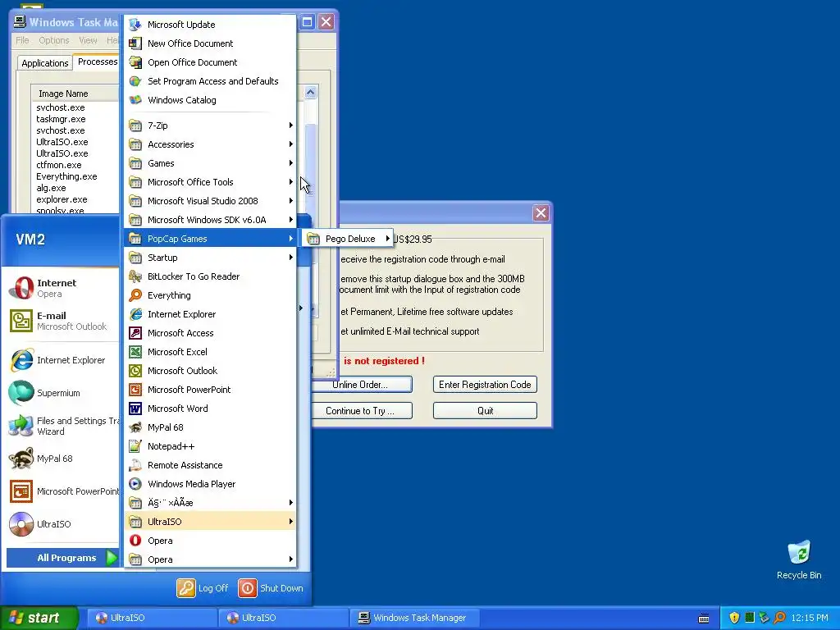Open Windows Catalog shortcut
The width and height of the screenshot is (840, 630).
[x=211, y=100]
